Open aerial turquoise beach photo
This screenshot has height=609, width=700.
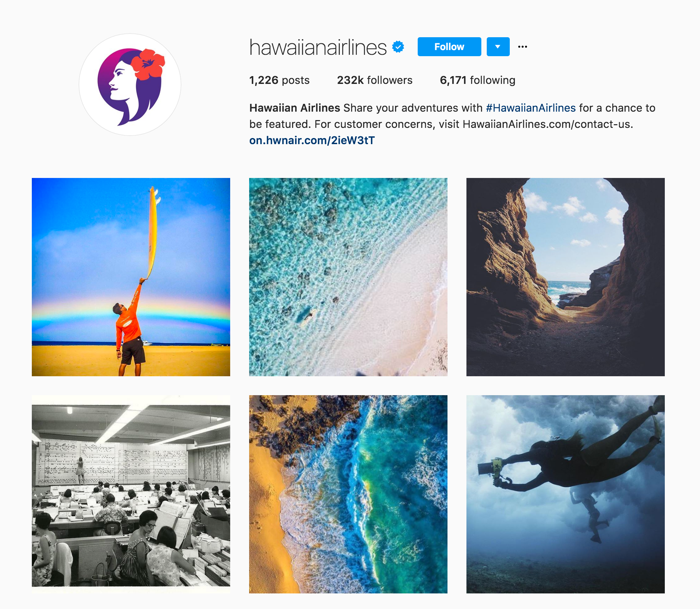click(x=348, y=277)
